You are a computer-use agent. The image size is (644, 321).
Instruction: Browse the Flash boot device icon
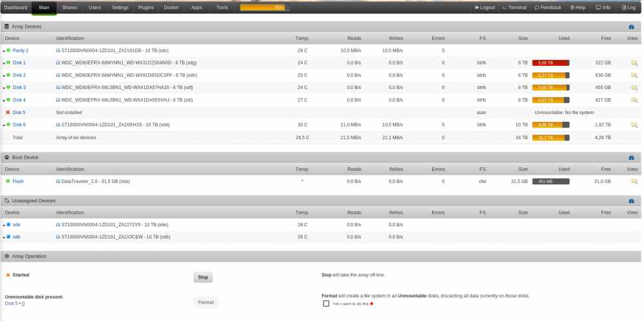tap(634, 181)
